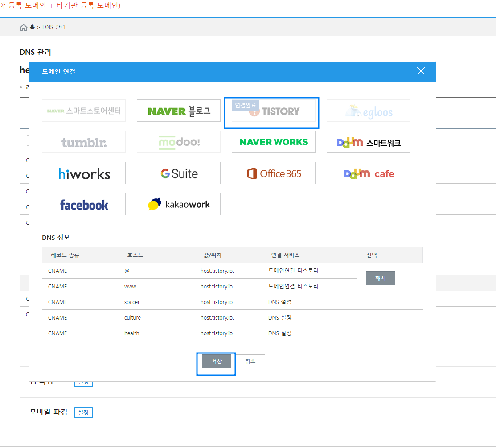Click the 모바일 파킹 label
496x448 pixels.
[x=49, y=412]
